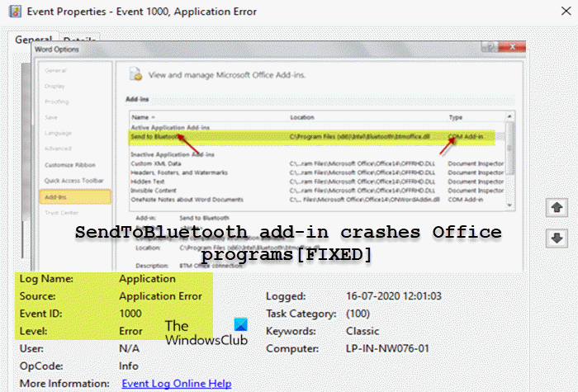
Task: Click the up arrow button in Event Properties
Action: [557, 207]
